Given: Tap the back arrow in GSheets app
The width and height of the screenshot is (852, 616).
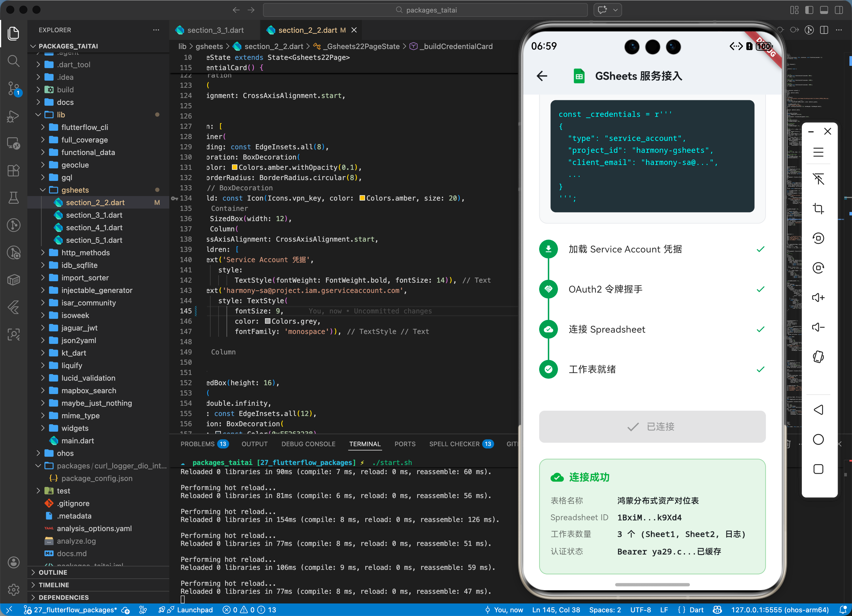Looking at the screenshot, I should coord(542,76).
